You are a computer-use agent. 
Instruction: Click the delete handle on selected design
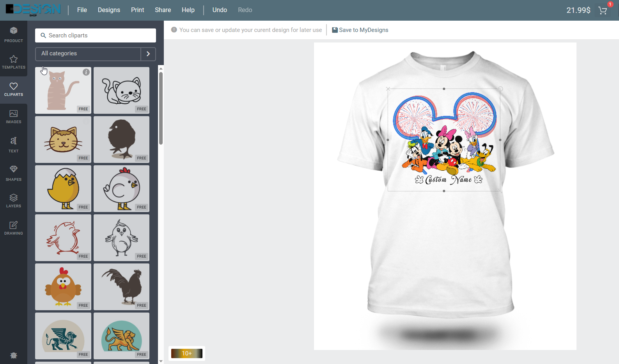pos(388,89)
